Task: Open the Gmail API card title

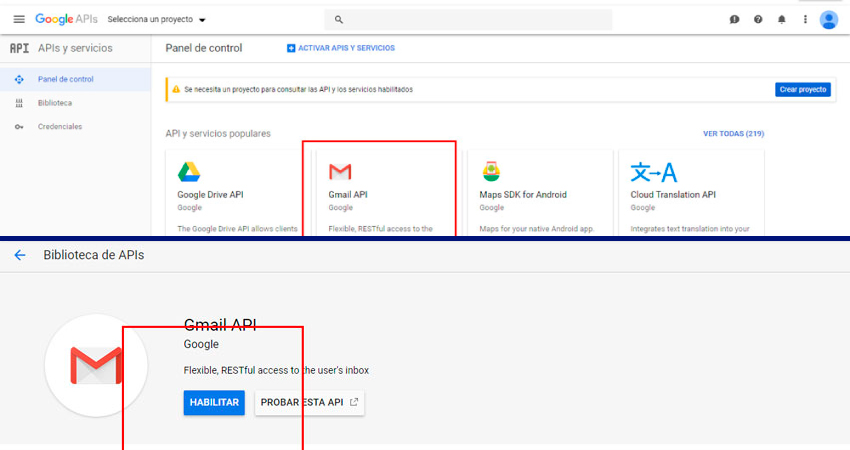Action: coord(348,195)
